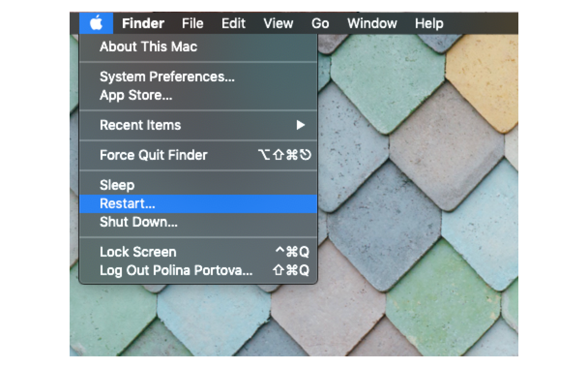Expand the Recent Items submenu
Image resolution: width=588 pixels, height=368 pixels.
click(x=140, y=125)
